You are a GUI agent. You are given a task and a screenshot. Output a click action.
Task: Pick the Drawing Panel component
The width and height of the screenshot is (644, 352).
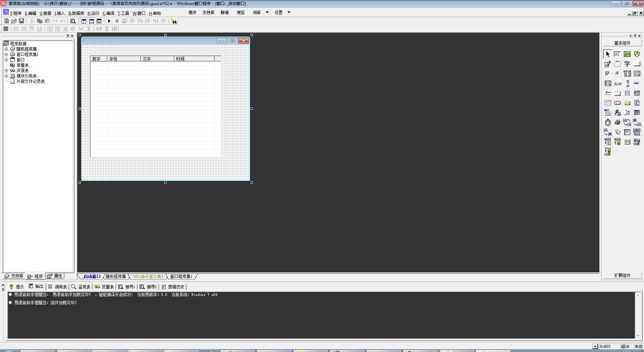click(608, 64)
